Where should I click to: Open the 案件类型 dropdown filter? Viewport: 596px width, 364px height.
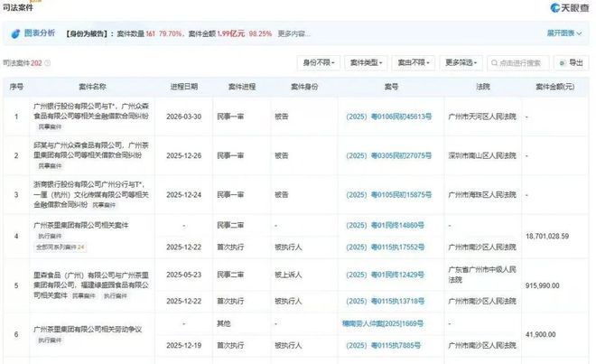tap(368, 63)
